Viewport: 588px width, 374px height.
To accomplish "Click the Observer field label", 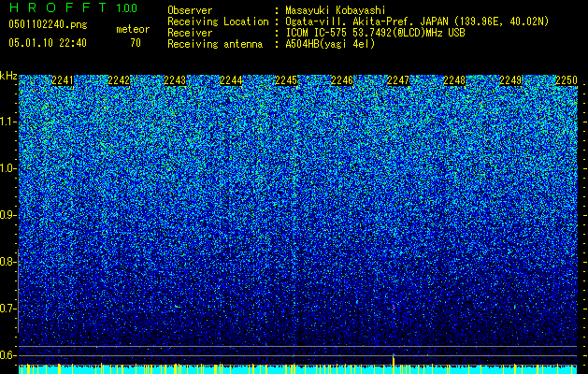I will click(x=190, y=10).
